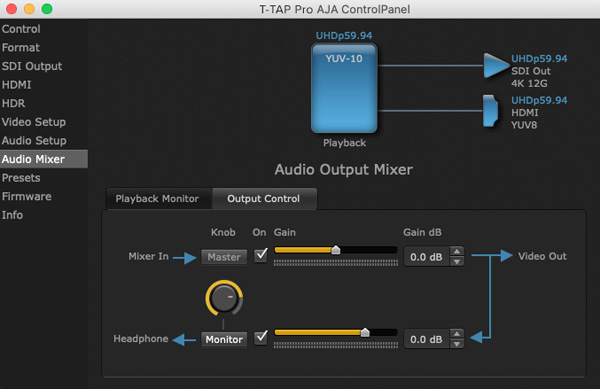Image resolution: width=600 pixels, height=389 pixels.
Task: Click the Master gain slider handle
Action: click(x=336, y=250)
